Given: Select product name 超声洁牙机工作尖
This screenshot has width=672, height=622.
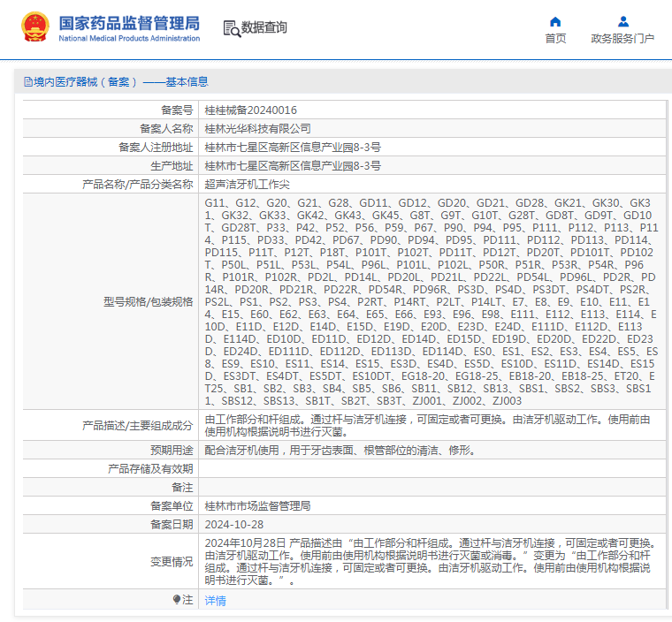Looking at the screenshot, I should click(248, 184).
